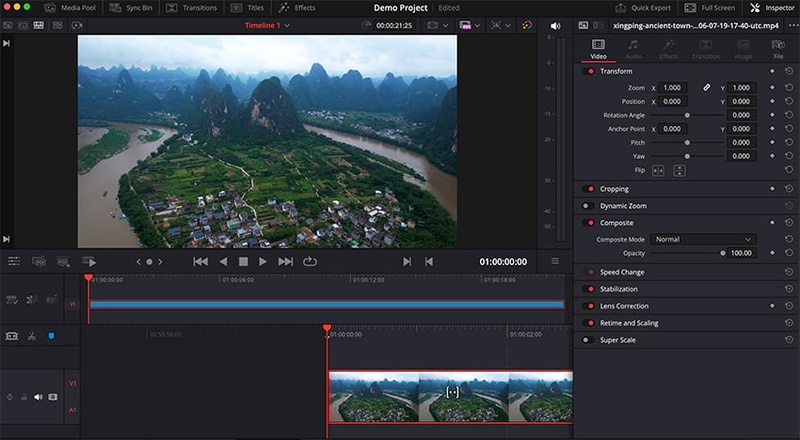Screen dimensions: 800x440
Task: Add keyframe for Opacity
Action: 772,253
